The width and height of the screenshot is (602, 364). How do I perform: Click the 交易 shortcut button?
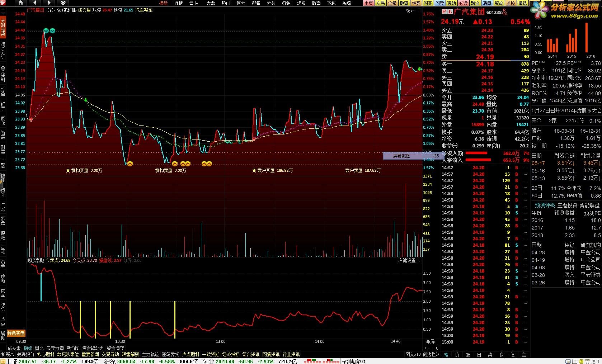(380, 3)
